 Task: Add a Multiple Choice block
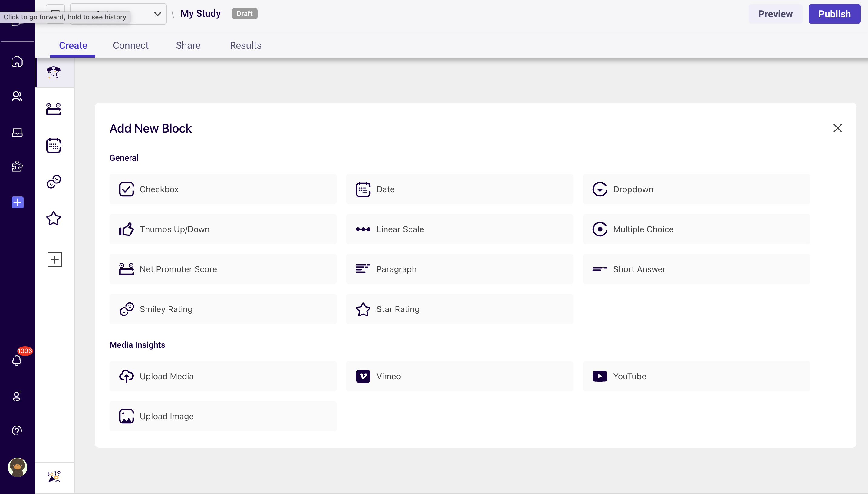[696, 229]
